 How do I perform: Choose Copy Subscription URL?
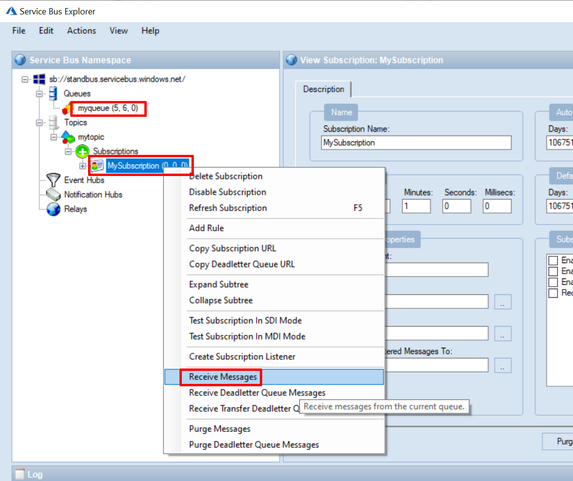(274, 248)
